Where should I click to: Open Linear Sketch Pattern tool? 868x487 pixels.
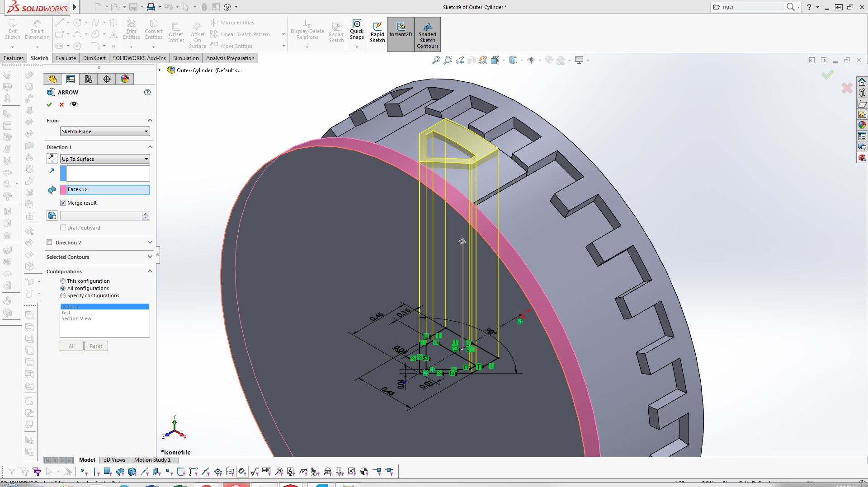pyautogui.click(x=241, y=34)
